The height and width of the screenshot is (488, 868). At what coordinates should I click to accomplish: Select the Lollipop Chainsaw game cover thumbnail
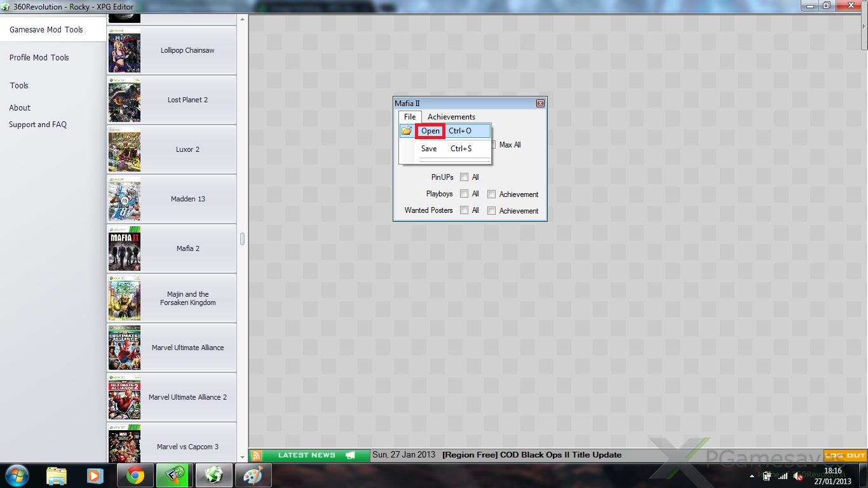tap(125, 51)
